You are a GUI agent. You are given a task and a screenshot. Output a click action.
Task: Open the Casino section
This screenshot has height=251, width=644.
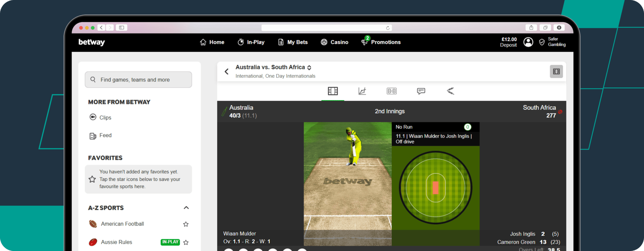tap(335, 42)
